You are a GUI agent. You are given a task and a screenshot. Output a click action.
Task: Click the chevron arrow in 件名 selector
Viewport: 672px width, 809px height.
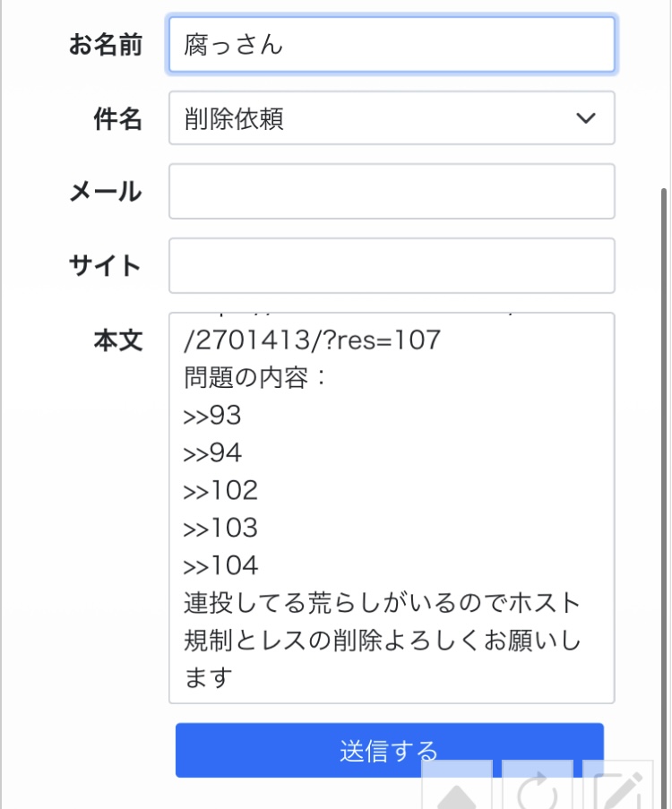click(x=586, y=118)
